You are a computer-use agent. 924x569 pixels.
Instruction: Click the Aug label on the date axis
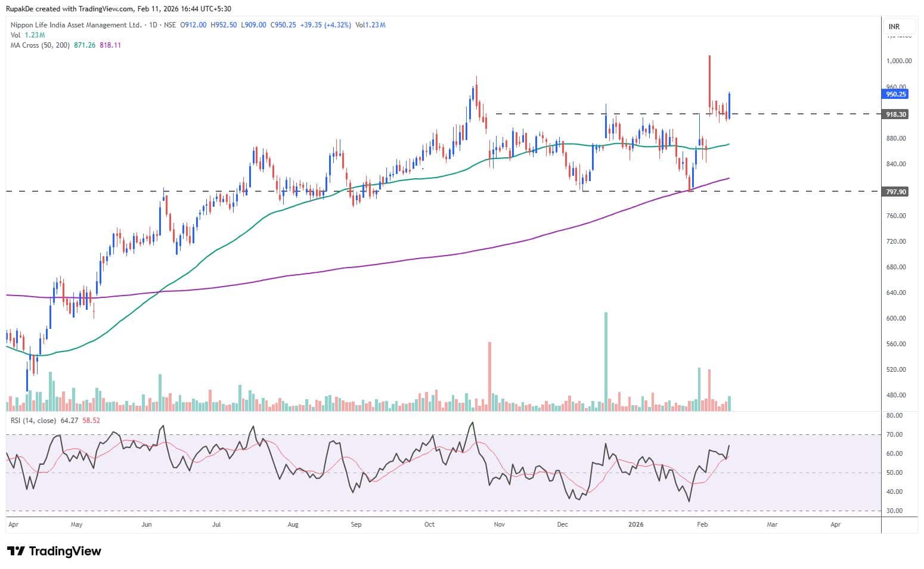tap(293, 525)
